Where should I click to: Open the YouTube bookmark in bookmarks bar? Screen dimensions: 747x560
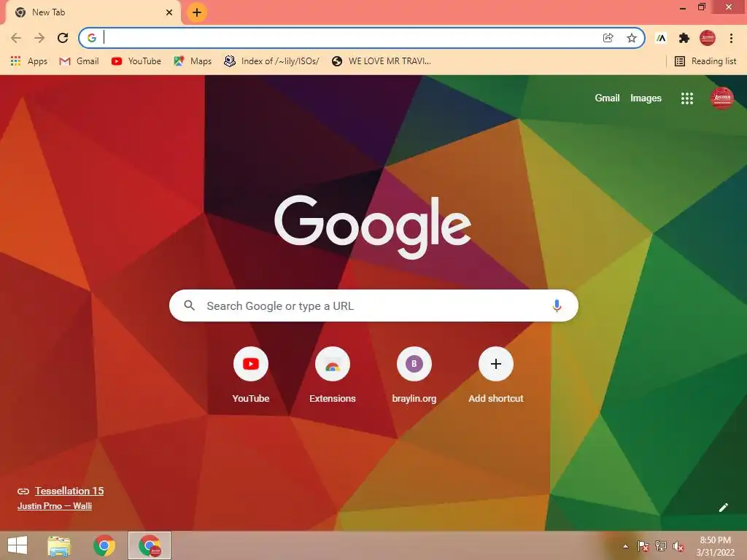(136, 61)
